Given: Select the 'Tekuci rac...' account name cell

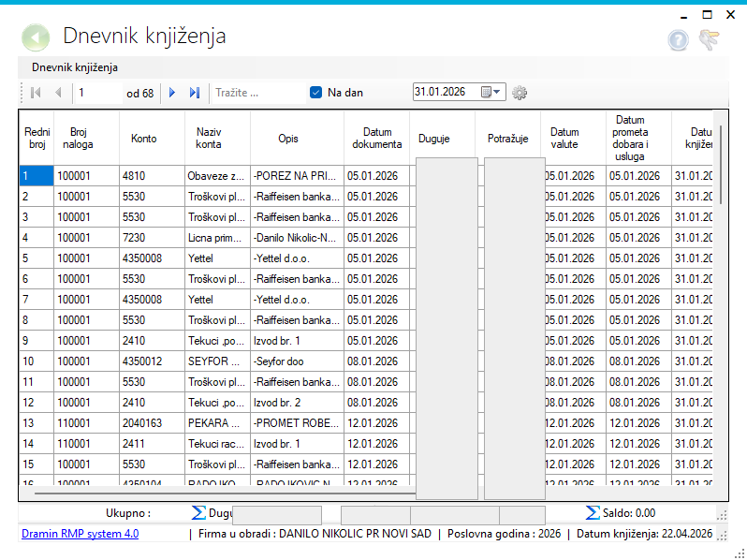Looking at the screenshot, I should click(x=217, y=443).
